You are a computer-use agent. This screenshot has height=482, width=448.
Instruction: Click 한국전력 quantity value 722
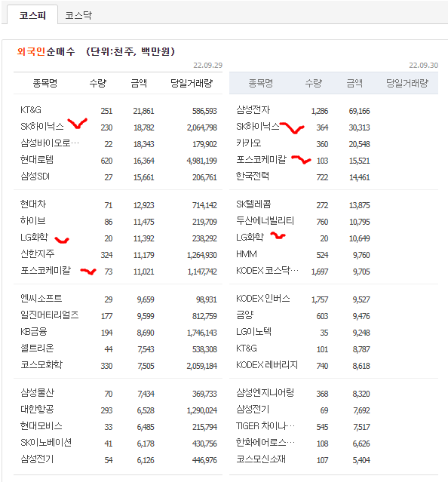[322, 177]
